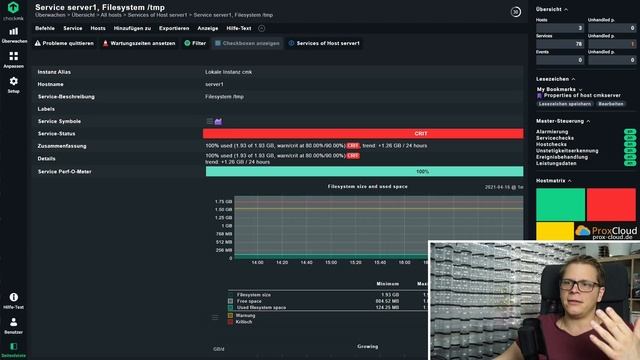
Task: Click the bookmark icon for cmkserver properties
Action: 539,96
